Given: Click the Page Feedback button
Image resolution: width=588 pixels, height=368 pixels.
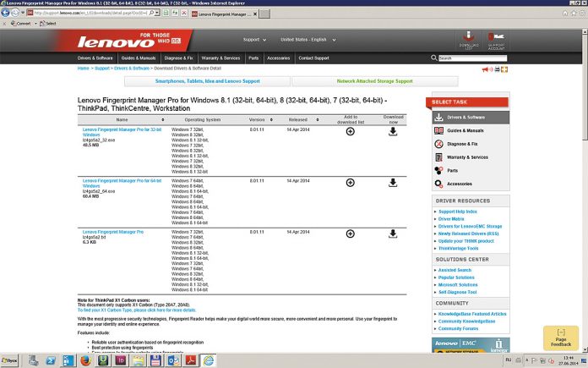Looking at the screenshot, I should tap(561, 342).
